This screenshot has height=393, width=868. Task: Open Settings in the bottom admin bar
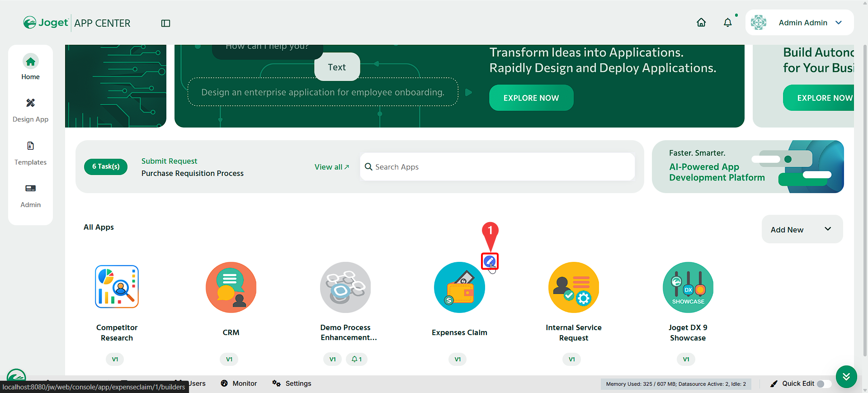(292, 384)
